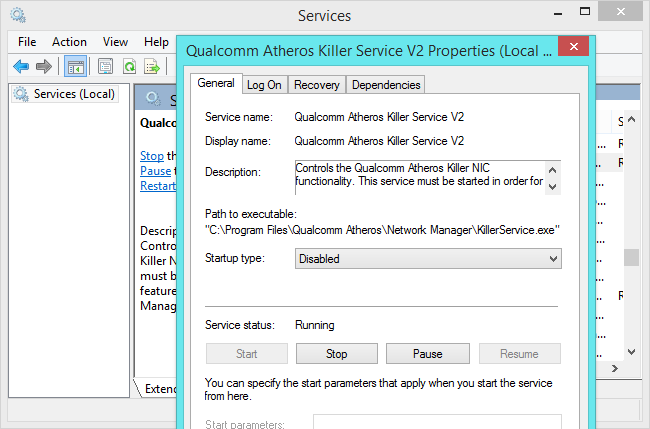Click the Services gear icon in title bar
Image resolution: width=650 pixels, height=429 pixels.
[18, 15]
